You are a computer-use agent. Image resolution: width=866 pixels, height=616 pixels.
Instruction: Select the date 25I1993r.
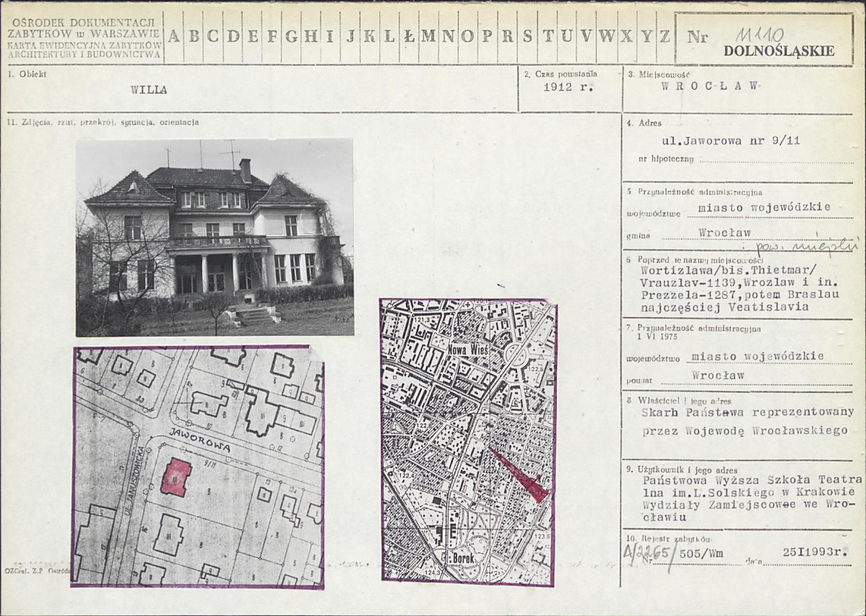[815, 553]
